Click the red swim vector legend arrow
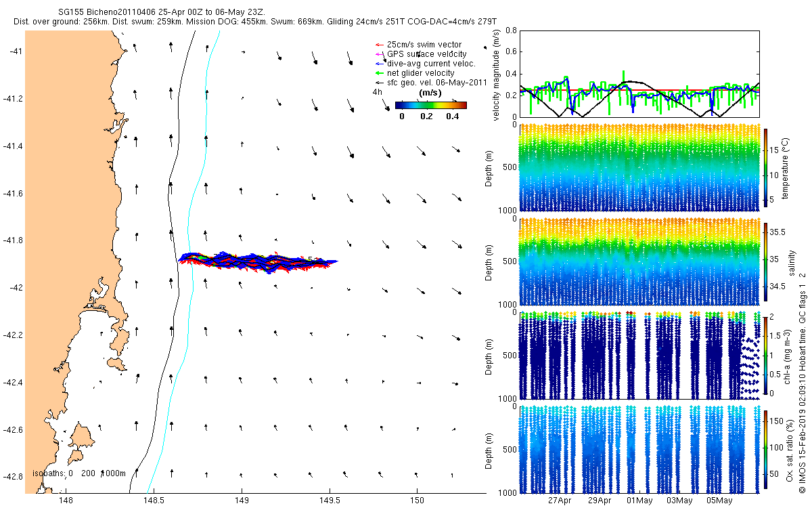812x508 pixels. click(x=379, y=45)
